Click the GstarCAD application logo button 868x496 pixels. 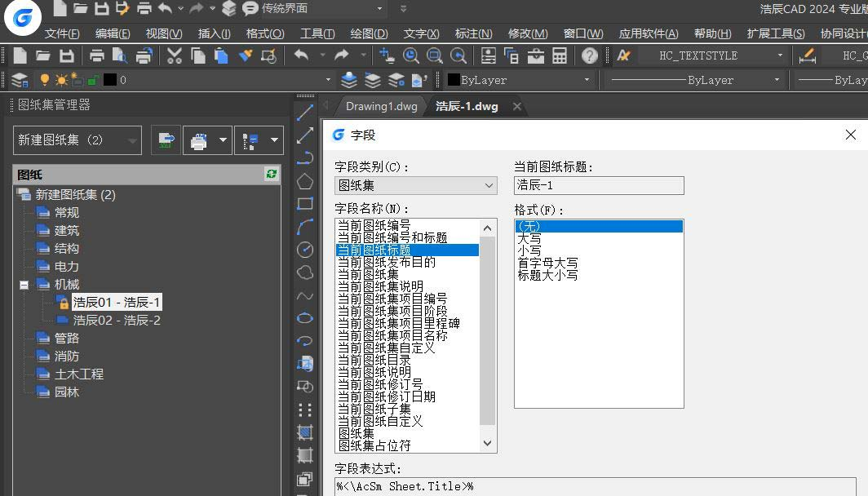[23, 17]
